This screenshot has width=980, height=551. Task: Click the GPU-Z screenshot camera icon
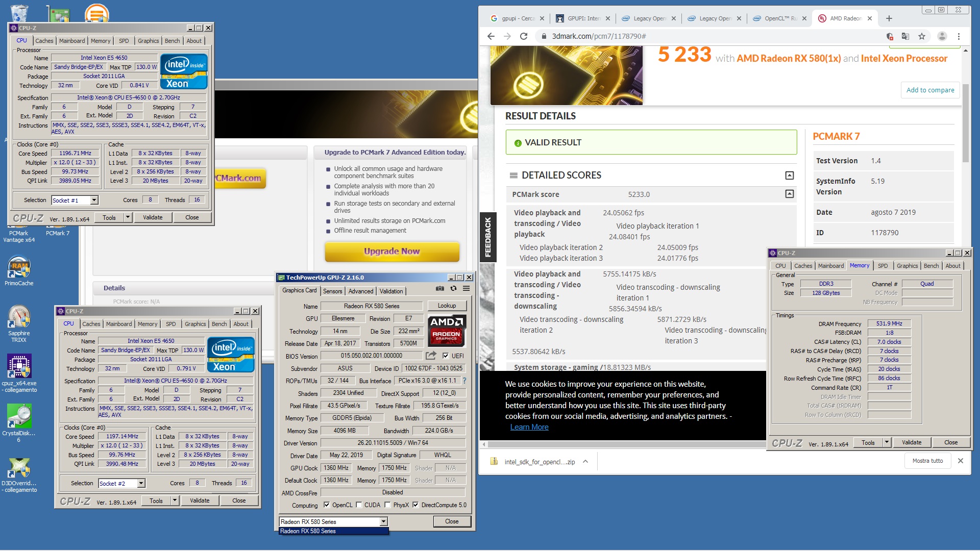[439, 289]
